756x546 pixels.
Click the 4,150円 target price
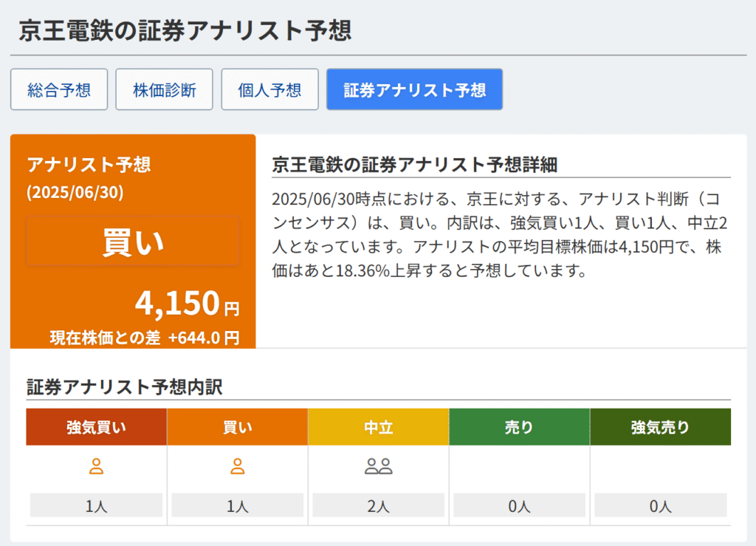tap(187, 304)
